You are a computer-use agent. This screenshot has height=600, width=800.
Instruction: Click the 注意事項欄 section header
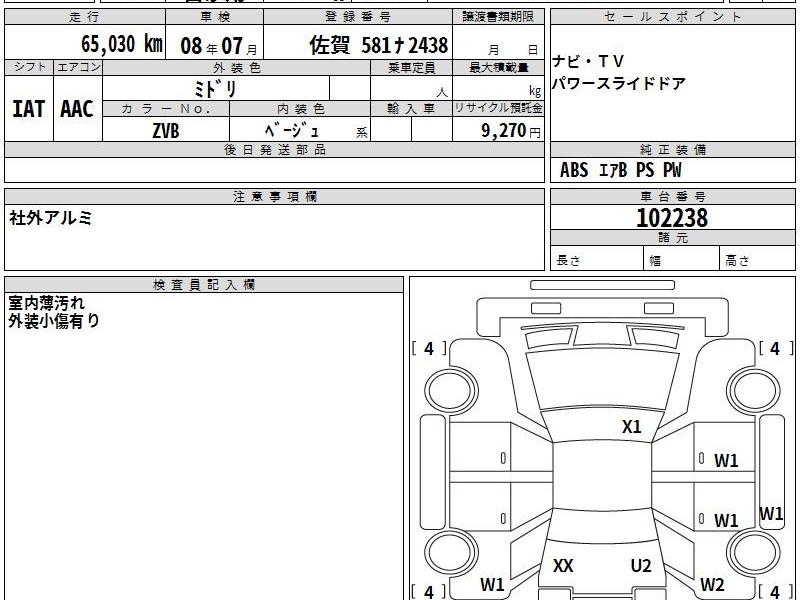click(274, 196)
